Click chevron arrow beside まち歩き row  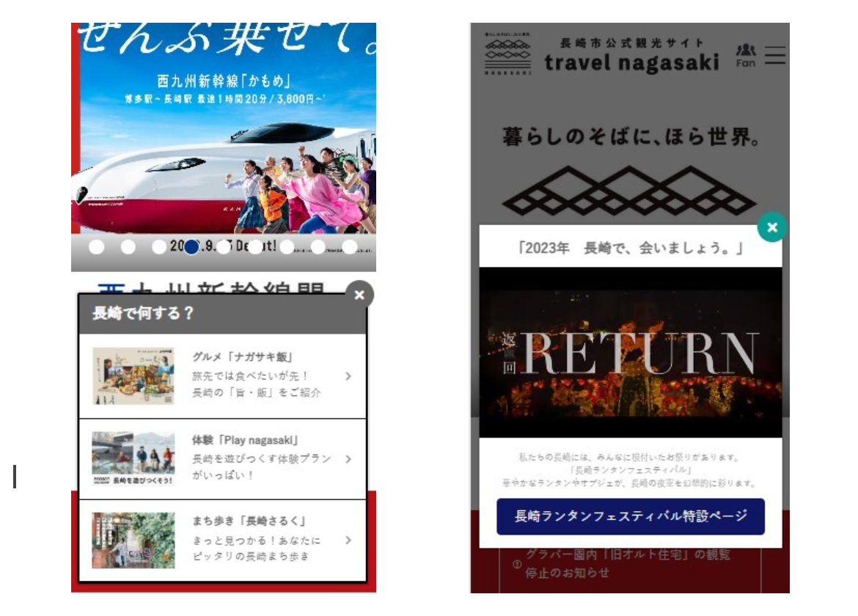[x=348, y=540]
